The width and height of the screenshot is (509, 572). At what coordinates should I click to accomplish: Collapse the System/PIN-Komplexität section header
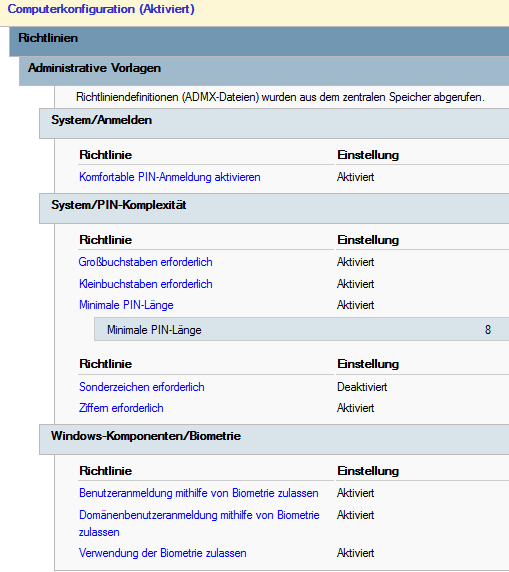(x=274, y=208)
